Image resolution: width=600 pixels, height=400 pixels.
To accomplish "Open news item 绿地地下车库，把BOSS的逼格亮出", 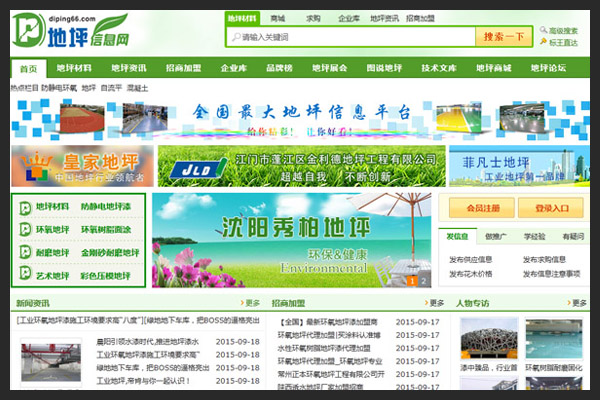I will tap(153, 368).
